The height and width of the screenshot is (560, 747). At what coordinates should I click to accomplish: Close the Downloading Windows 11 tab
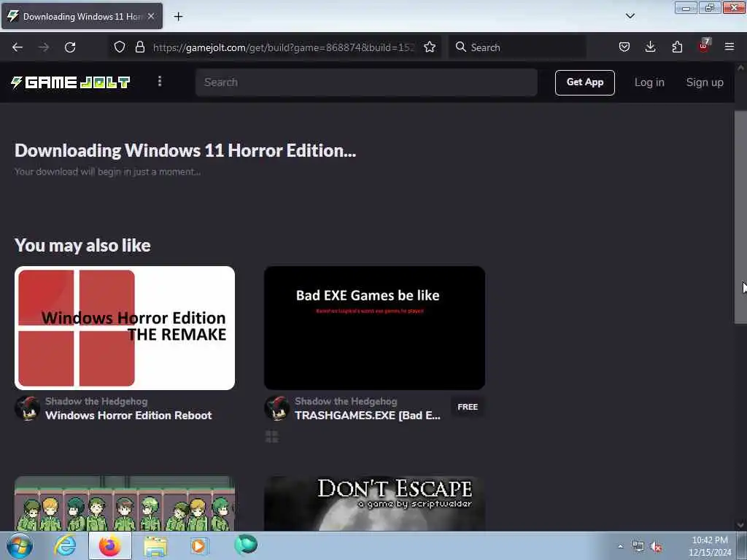151,16
